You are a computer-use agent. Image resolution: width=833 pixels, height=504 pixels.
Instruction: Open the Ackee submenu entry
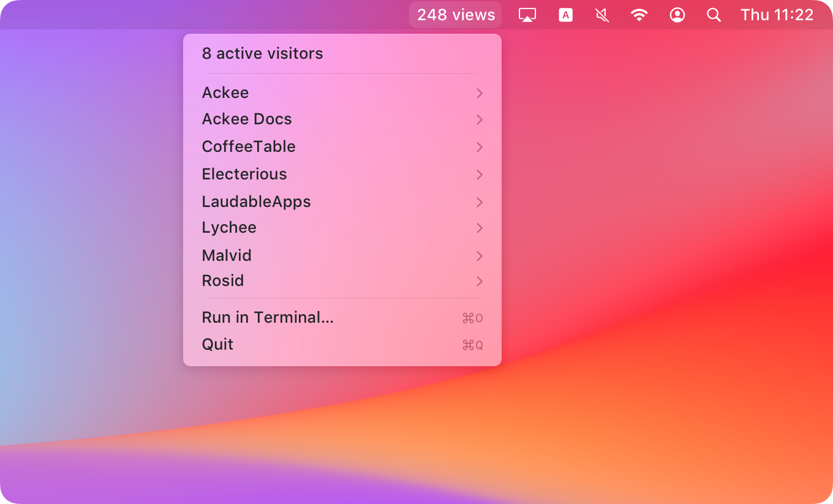tap(342, 92)
